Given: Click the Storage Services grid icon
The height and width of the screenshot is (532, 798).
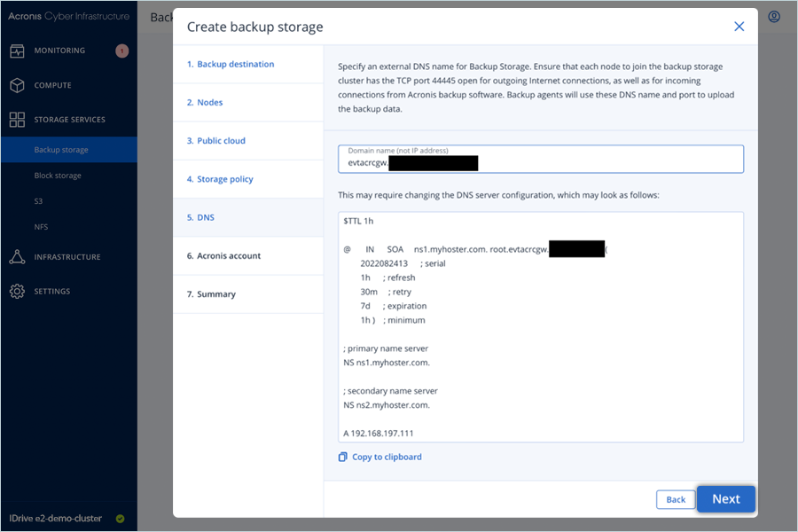Looking at the screenshot, I should tap(17, 120).
